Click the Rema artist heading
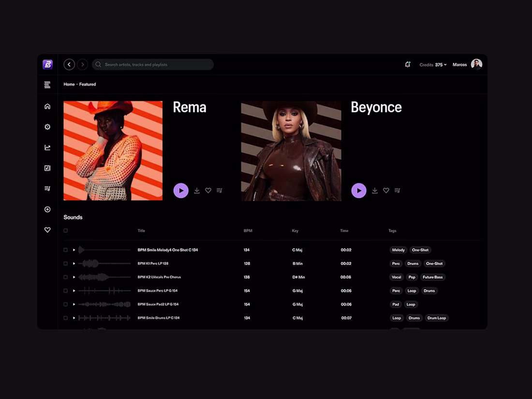532x399 pixels. [189, 107]
